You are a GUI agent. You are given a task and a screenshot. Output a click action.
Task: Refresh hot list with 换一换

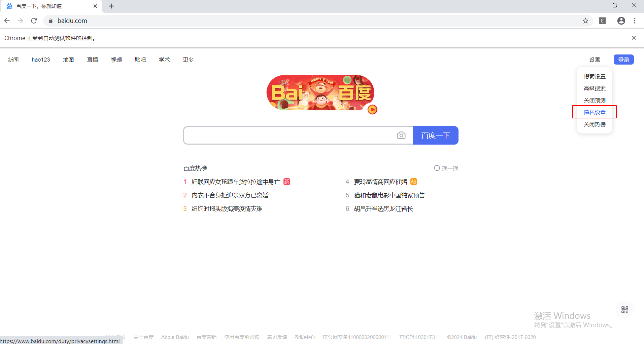(446, 168)
